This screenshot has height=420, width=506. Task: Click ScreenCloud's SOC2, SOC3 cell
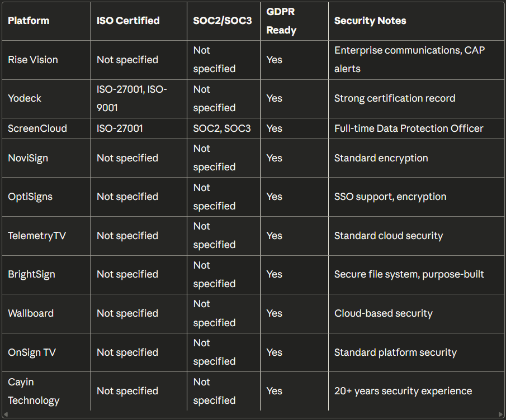point(222,128)
